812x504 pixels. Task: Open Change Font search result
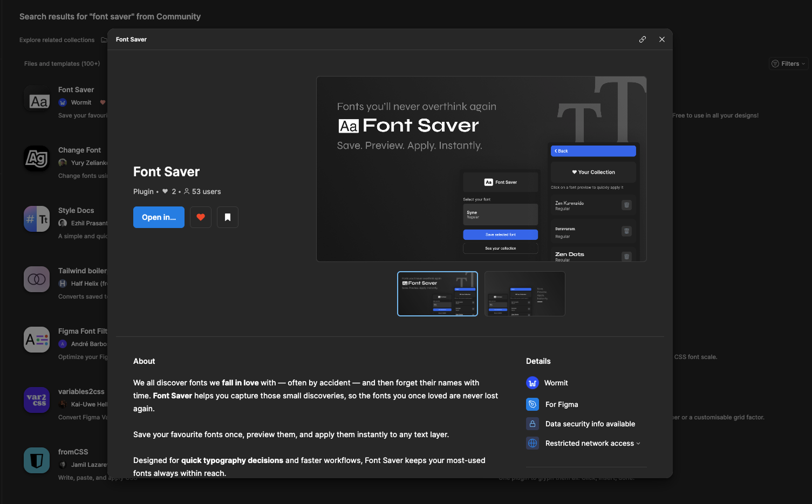click(x=79, y=150)
